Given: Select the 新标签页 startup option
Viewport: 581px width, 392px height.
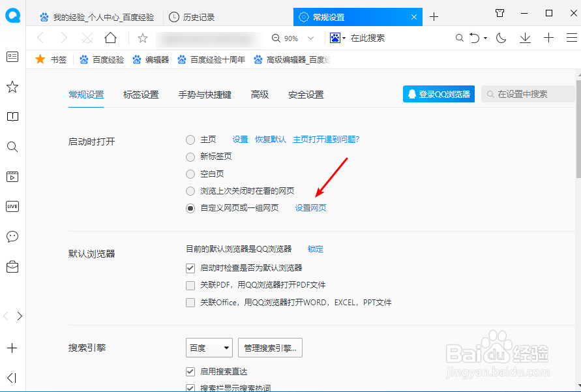Looking at the screenshot, I should (x=190, y=157).
